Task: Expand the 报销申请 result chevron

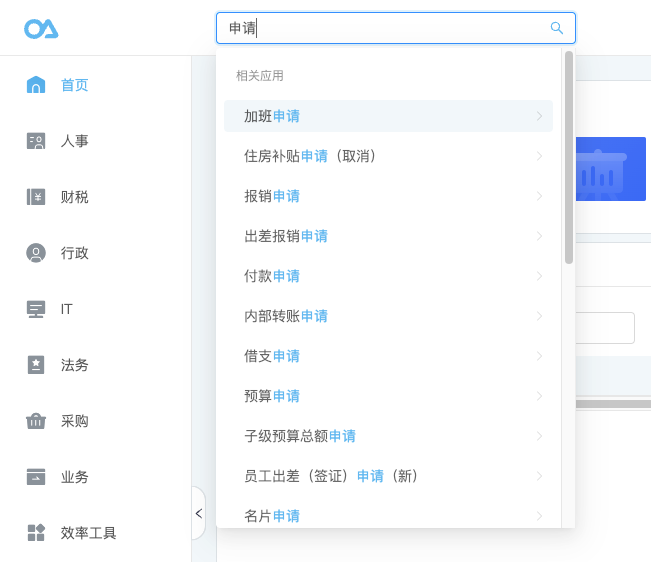Action: (539, 196)
